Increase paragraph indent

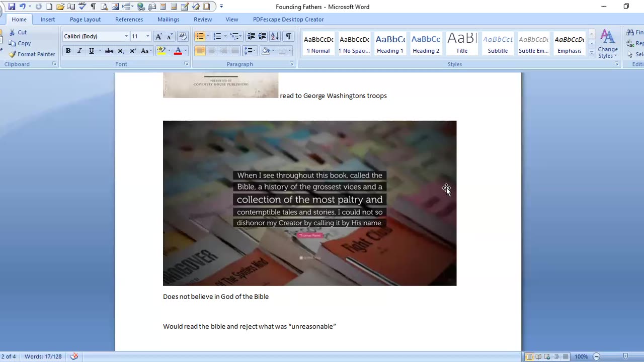(x=262, y=36)
